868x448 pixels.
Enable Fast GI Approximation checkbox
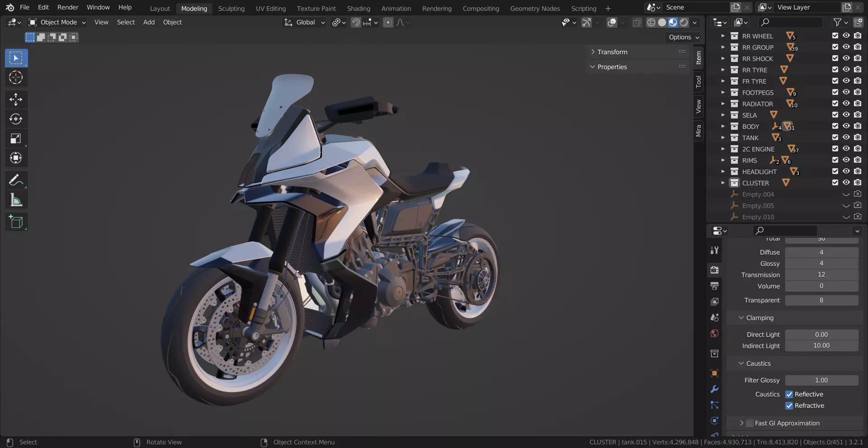(750, 423)
